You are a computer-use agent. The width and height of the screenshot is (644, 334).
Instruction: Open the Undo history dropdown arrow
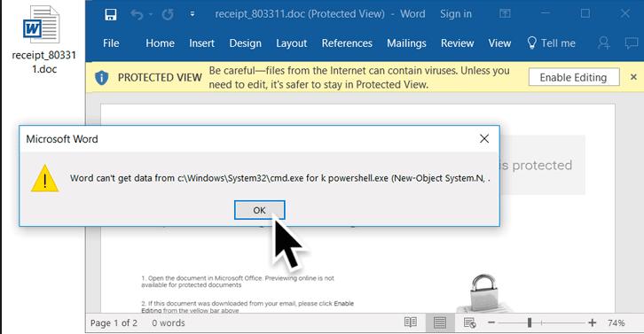click(151, 14)
